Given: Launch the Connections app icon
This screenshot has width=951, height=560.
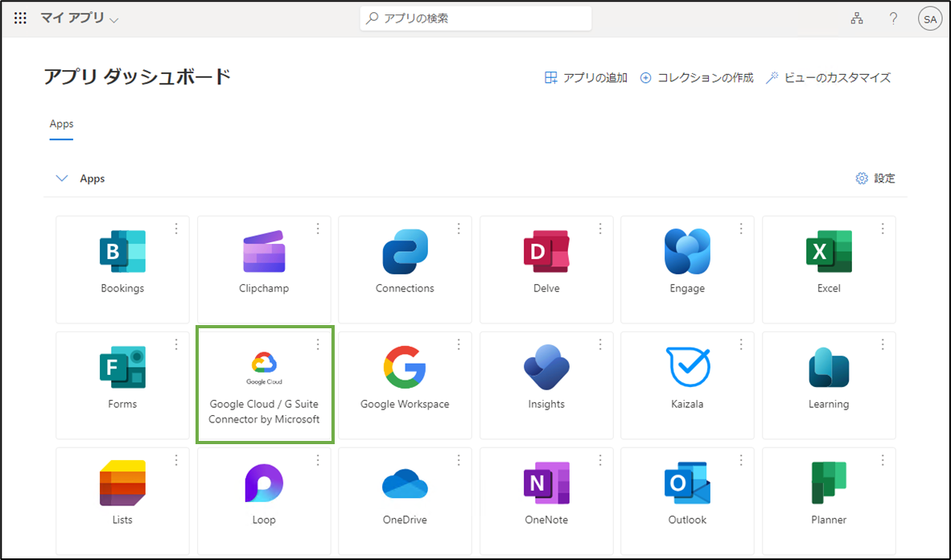Looking at the screenshot, I should click(406, 251).
